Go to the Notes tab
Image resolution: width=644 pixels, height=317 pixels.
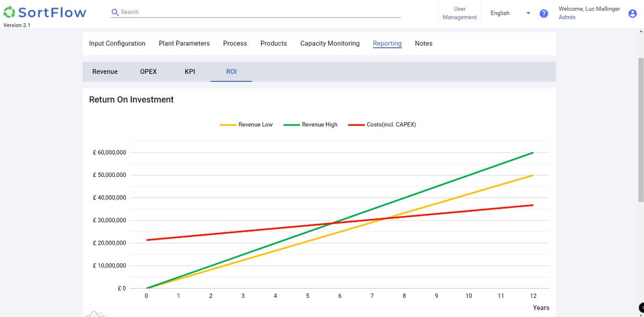click(423, 44)
